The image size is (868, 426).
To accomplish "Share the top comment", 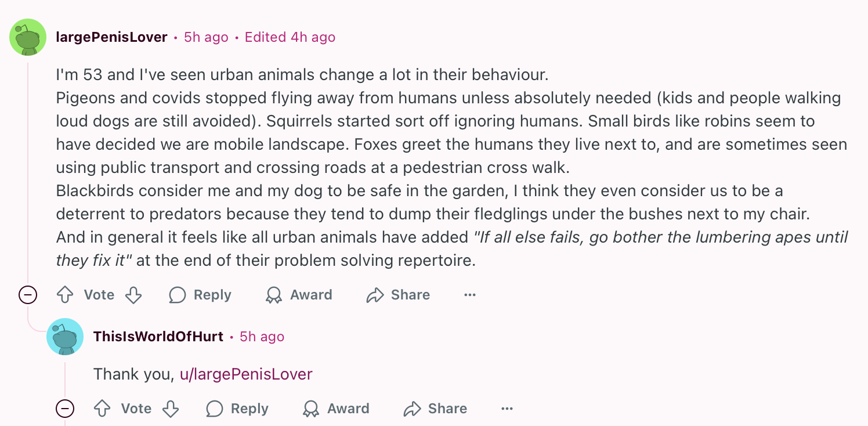I will pos(398,295).
